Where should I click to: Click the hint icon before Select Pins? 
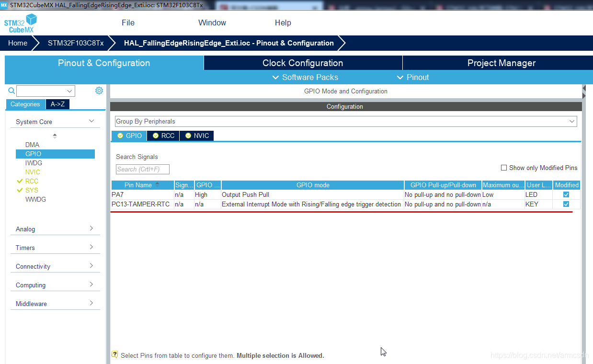point(115,355)
